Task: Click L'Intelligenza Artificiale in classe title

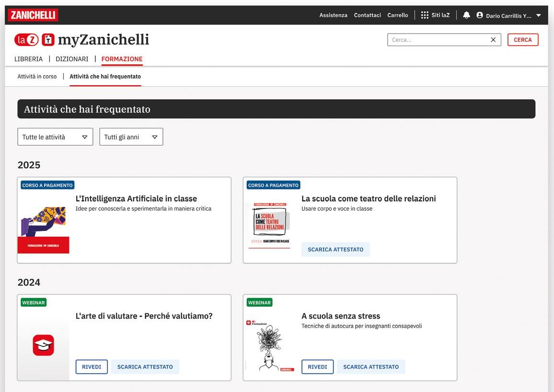Action: 137,198
